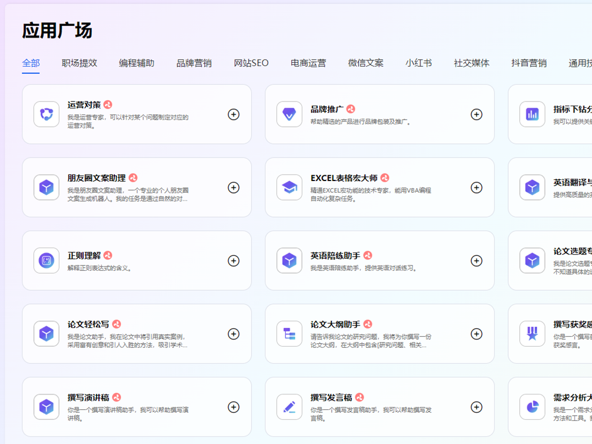
Task: Click the 撰写发言稿 title text
Action: (x=331, y=398)
